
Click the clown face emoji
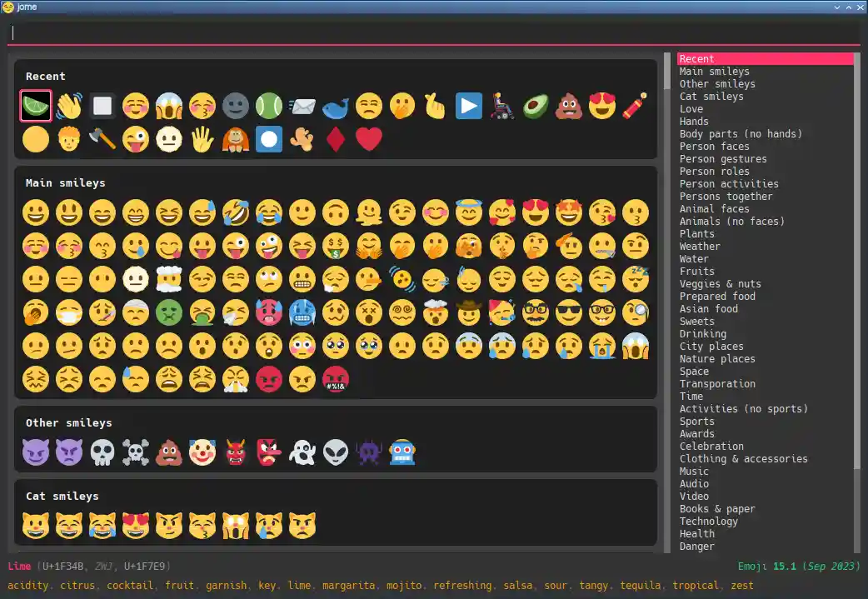[202, 452]
